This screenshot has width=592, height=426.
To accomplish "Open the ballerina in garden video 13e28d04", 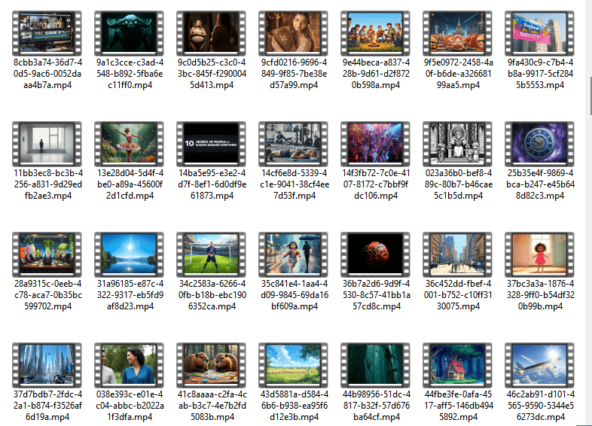I will click(x=129, y=144).
